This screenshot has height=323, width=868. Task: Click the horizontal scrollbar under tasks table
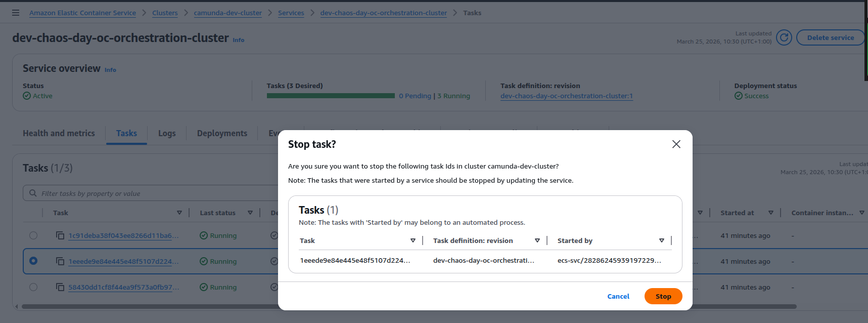(x=409, y=306)
